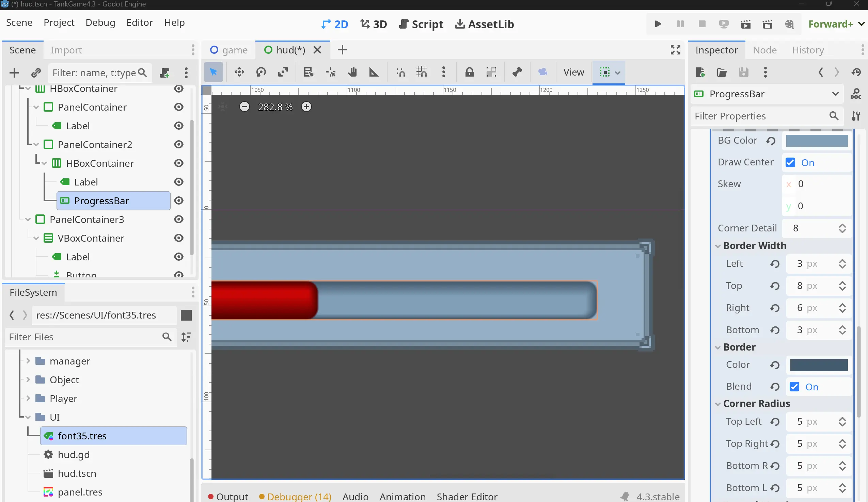The width and height of the screenshot is (868, 502).
Task: Run the current scene
Action: click(746, 24)
